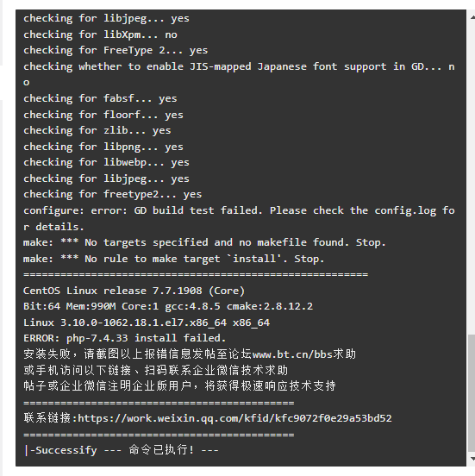
Task: Click the empty scrollbar track above the thumb
Action: pos(472,176)
